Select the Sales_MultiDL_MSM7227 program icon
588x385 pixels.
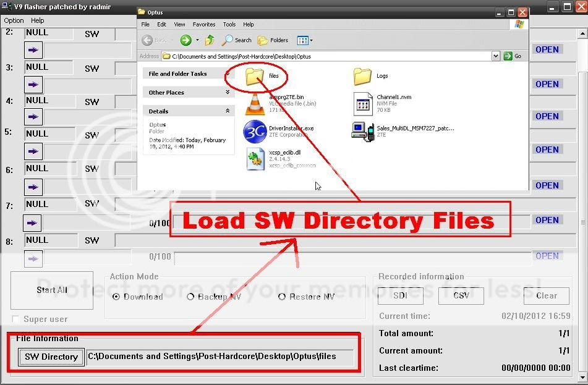[x=362, y=132]
